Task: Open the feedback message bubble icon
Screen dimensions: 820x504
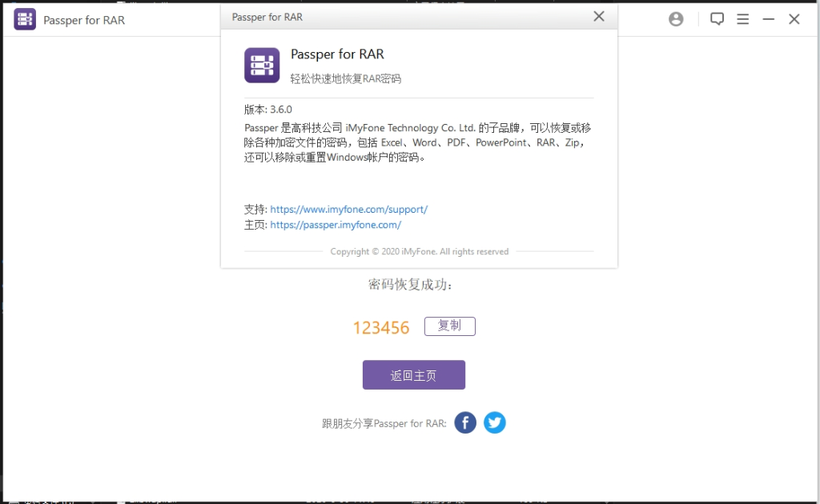Action: click(x=717, y=18)
